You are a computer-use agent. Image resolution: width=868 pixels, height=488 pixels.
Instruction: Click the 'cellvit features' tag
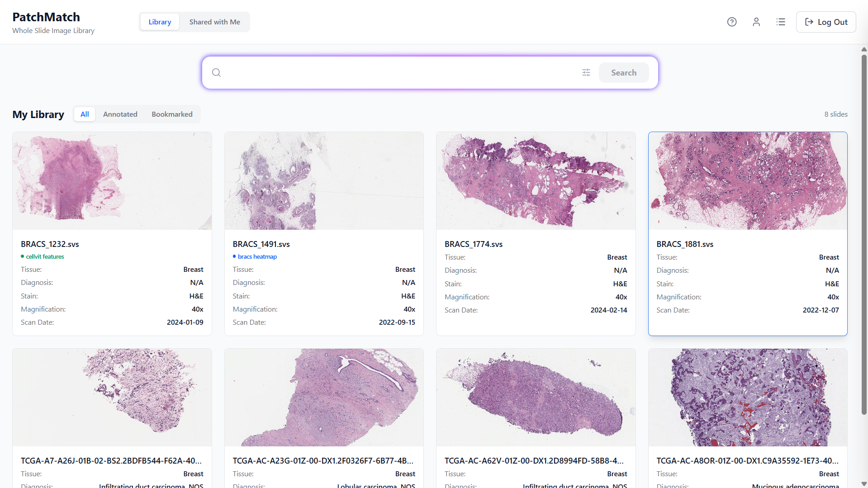(43, 256)
